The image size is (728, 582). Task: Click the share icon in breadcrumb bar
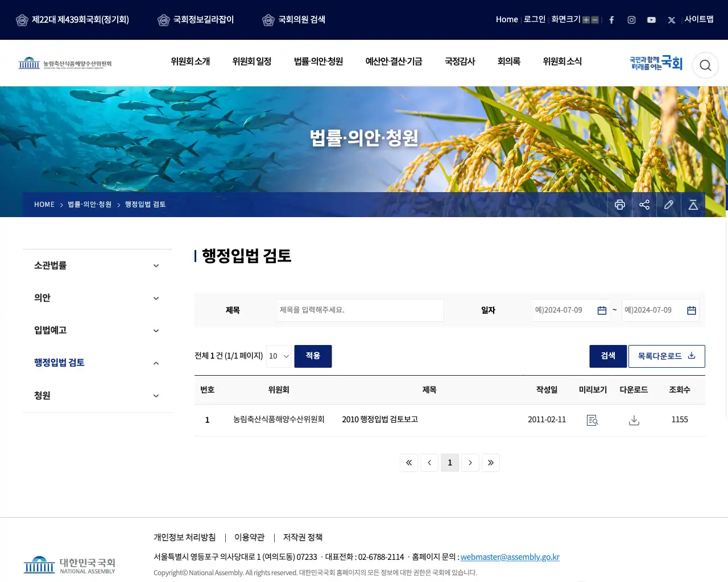point(644,205)
